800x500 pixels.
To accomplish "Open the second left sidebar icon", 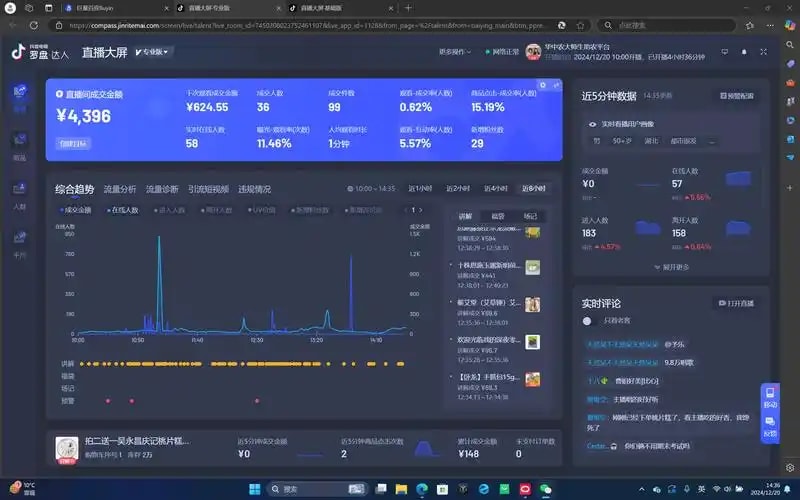I will [x=20, y=139].
